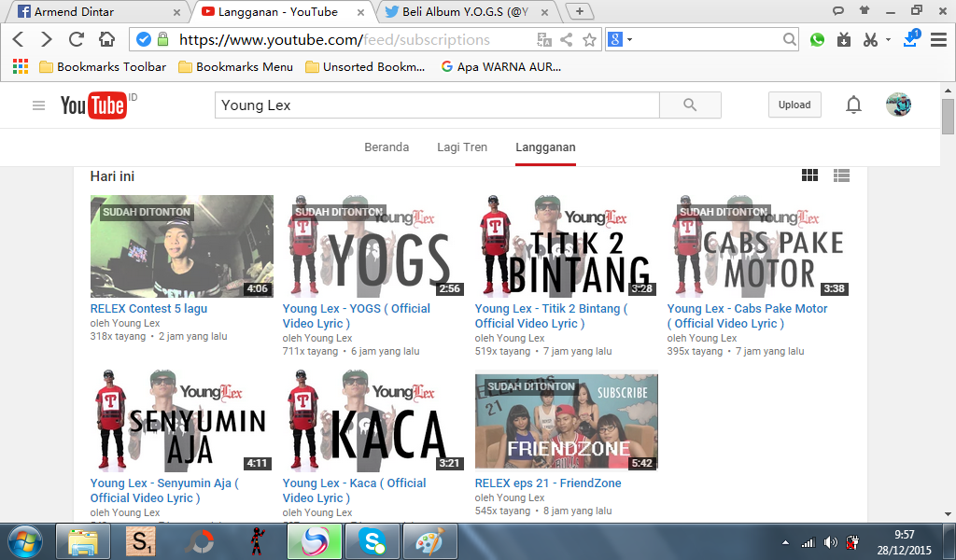Click the SENYUMIN AJA video thumbnail
This screenshot has height=560, width=956.
click(182, 420)
